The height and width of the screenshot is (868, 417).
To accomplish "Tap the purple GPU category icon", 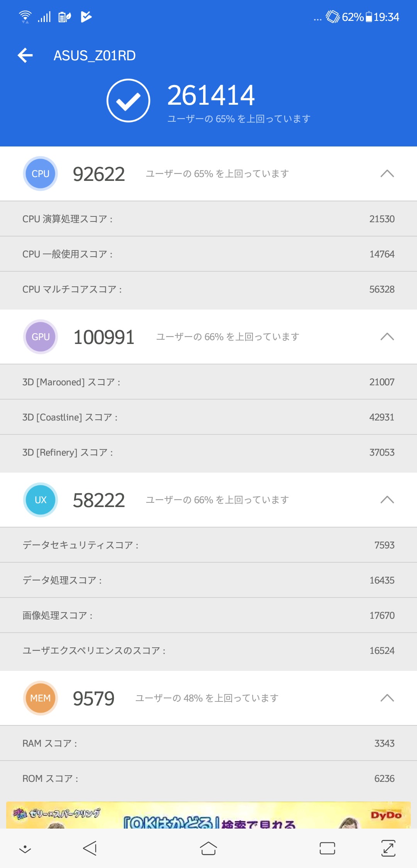I will pos(41,337).
